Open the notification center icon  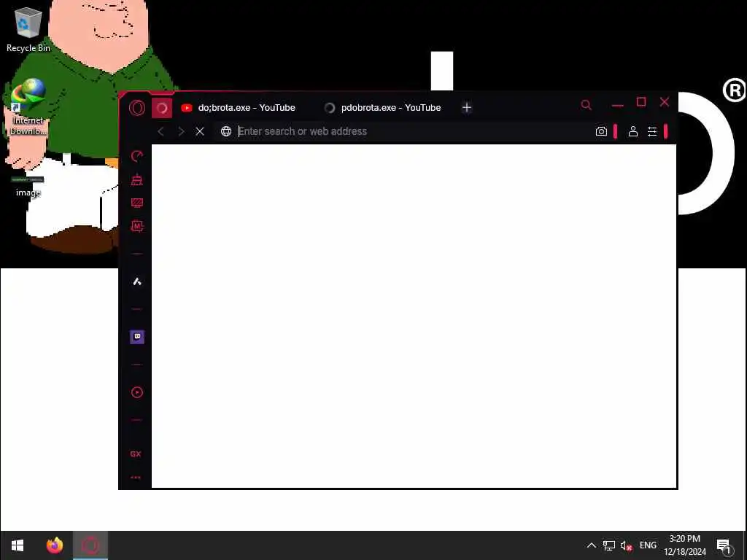[x=724, y=545]
